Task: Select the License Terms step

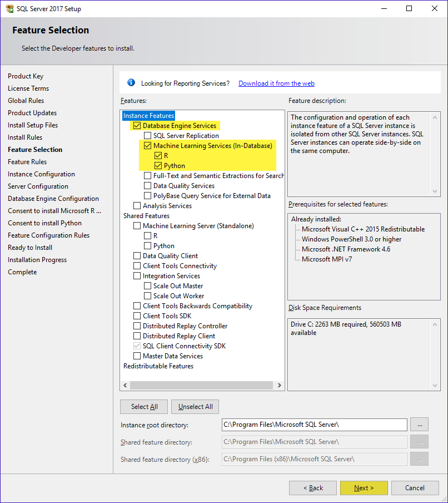Action: pyautogui.click(x=28, y=88)
